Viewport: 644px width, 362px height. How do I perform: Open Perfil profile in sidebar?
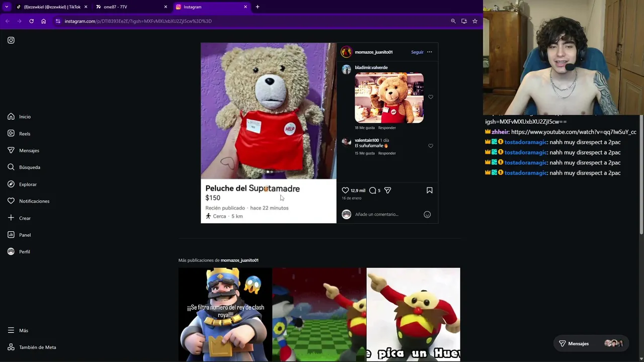[x=19, y=252]
